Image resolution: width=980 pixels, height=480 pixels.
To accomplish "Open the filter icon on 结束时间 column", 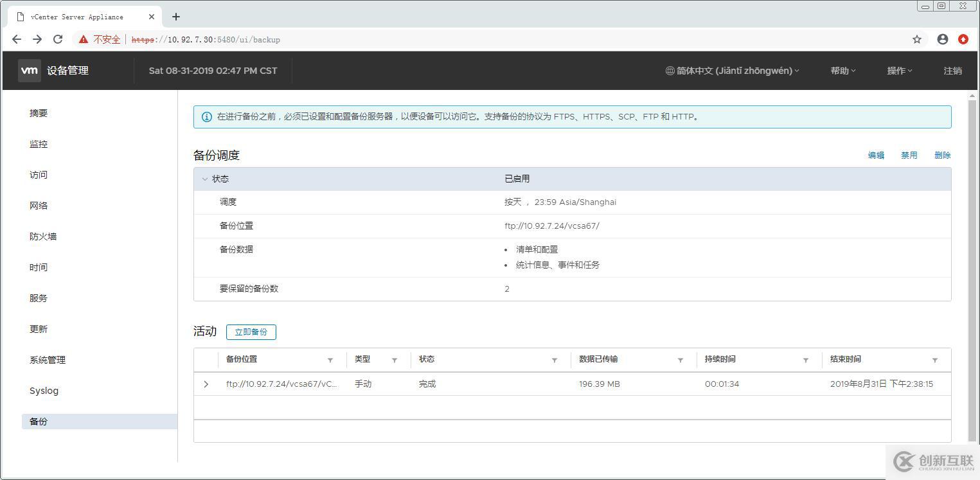I will pyautogui.click(x=935, y=360).
